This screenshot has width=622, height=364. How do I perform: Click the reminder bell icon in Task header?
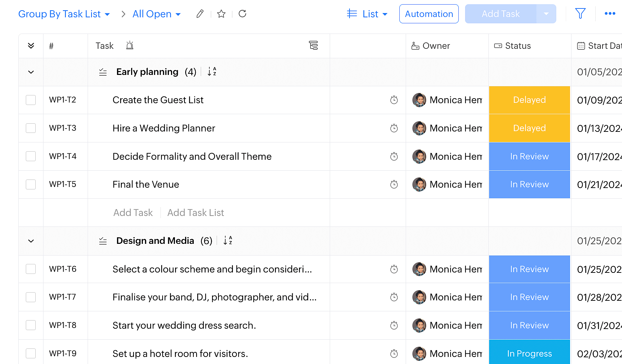(130, 46)
